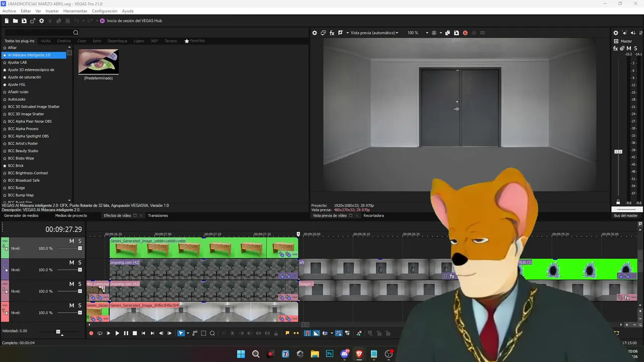644x362 pixels.
Task: Click the Predeterminado preset thumbnail
Action: (99, 62)
